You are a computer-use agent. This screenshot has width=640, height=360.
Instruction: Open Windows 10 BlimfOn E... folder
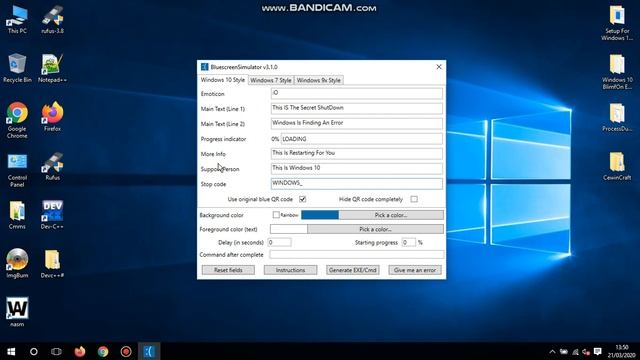(x=617, y=71)
